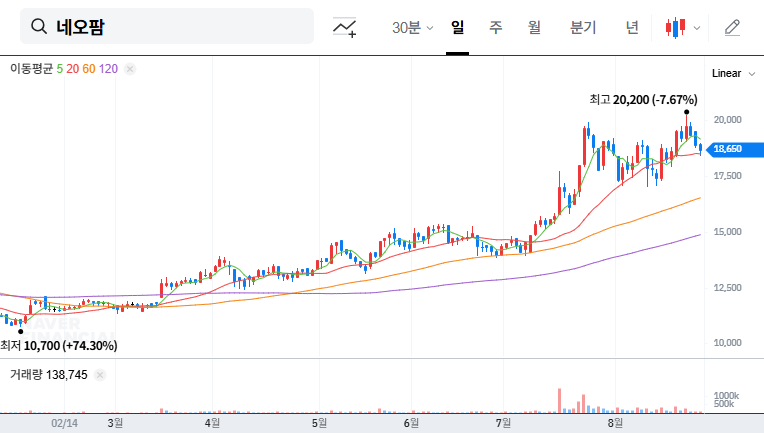Image resolution: width=764 pixels, height=433 pixels.
Task: Click the high-point marker dot
Action: tap(687, 112)
